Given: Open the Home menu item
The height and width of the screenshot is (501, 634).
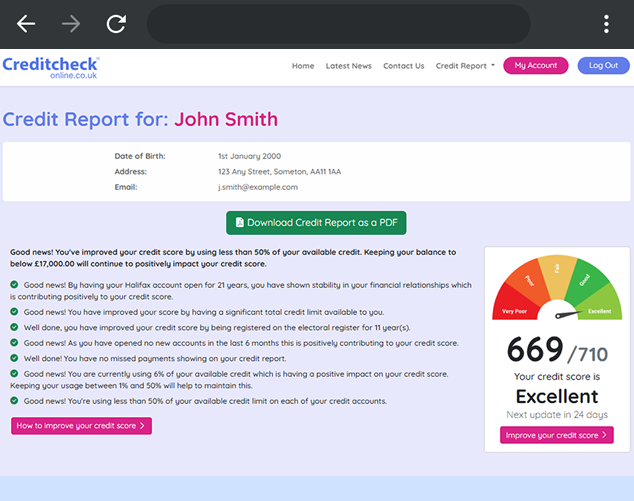Looking at the screenshot, I should [x=303, y=66].
